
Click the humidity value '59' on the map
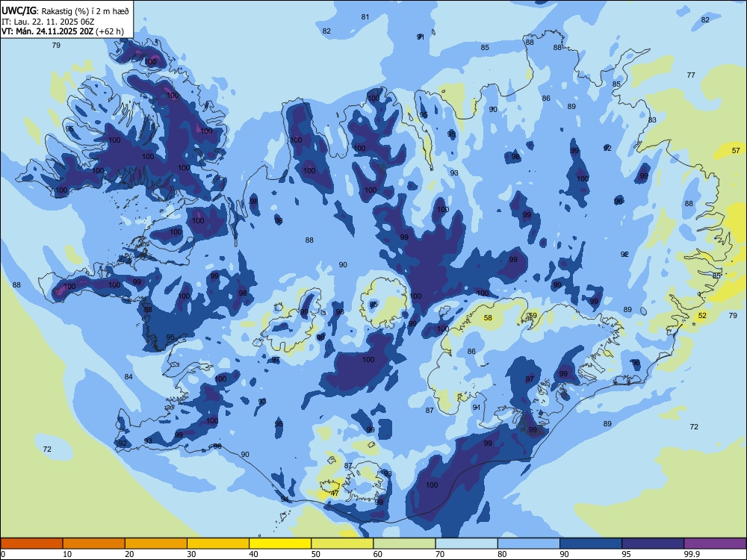click(533, 315)
